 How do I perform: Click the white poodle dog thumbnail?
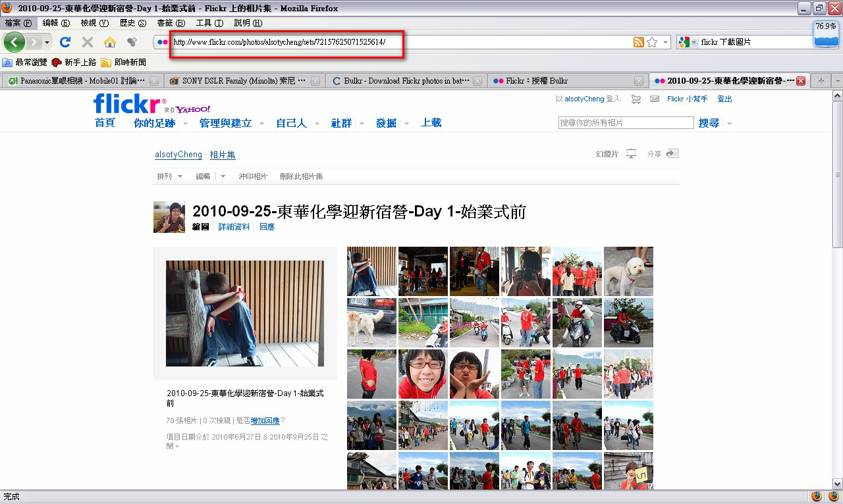pyautogui.click(x=628, y=271)
